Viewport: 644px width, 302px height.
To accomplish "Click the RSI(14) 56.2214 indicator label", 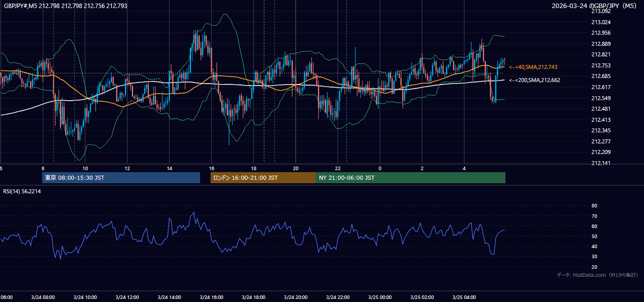I will coord(22,191).
